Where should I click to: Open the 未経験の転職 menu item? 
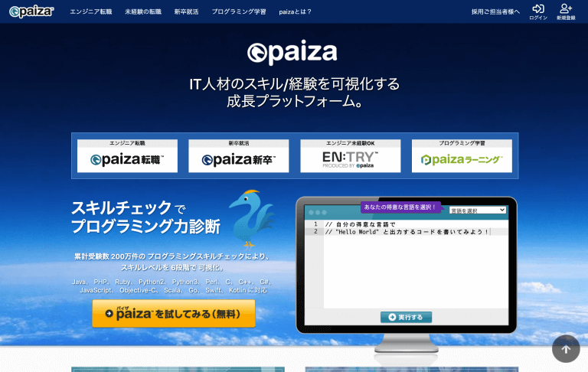click(143, 11)
